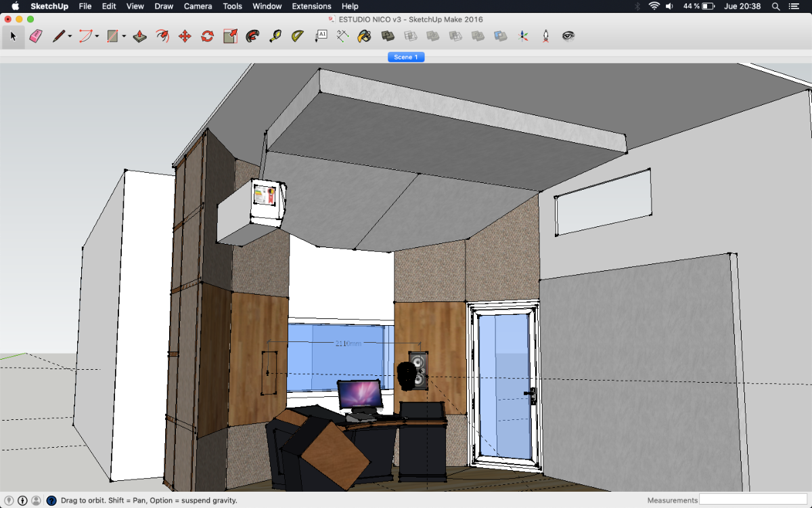The width and height of the screenshot is (812, 508).
Task: Open the Camera menu
Action: coord(198,6)
